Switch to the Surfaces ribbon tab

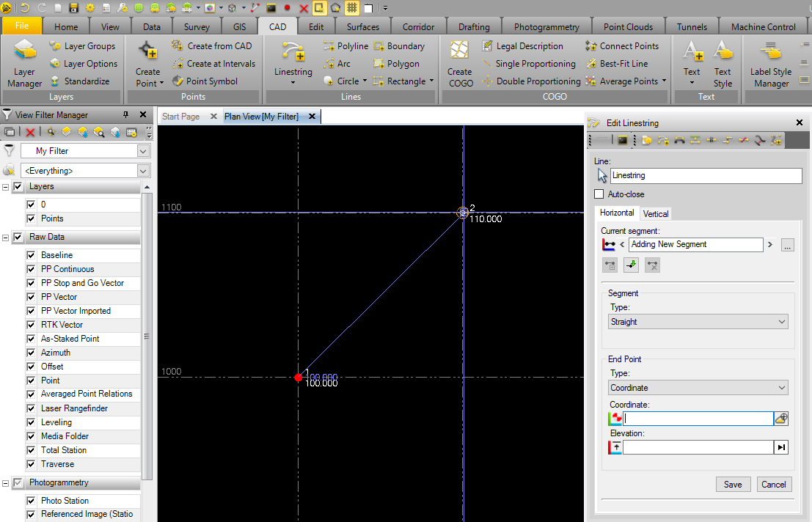(362, 27)
